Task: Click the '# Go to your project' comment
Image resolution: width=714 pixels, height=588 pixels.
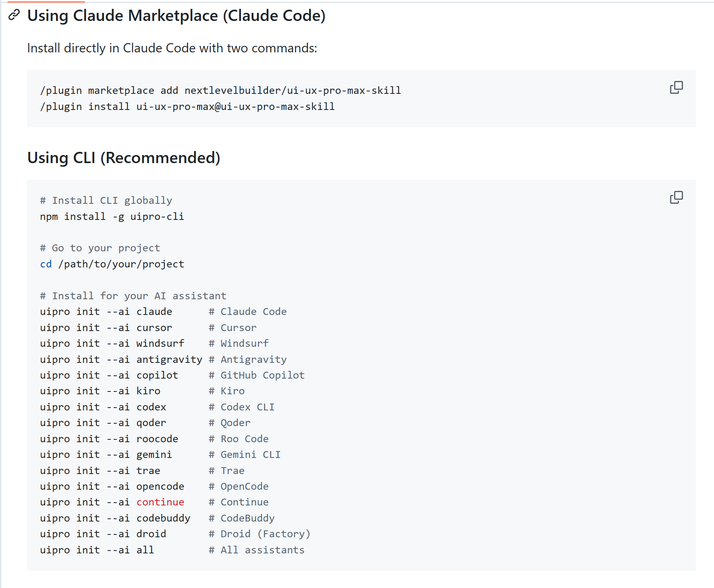Action: (x=100, y=248)
